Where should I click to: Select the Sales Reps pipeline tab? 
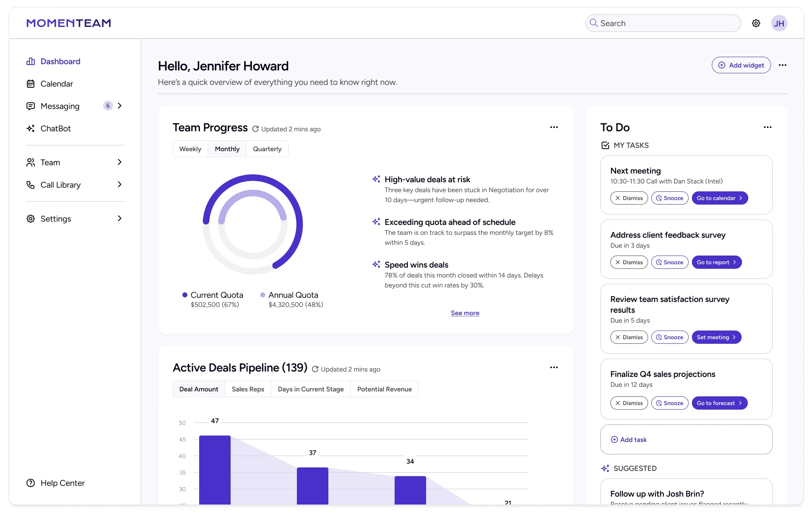click(248, 389)
